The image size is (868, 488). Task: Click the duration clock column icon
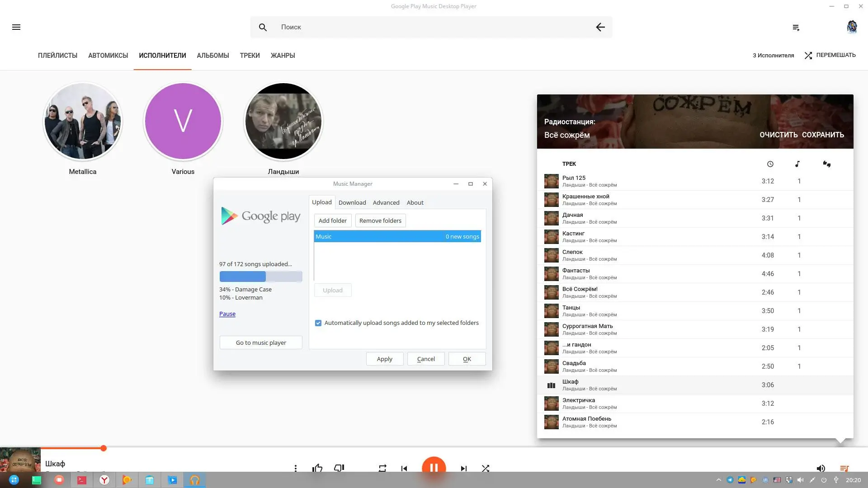tap(770, 164)
